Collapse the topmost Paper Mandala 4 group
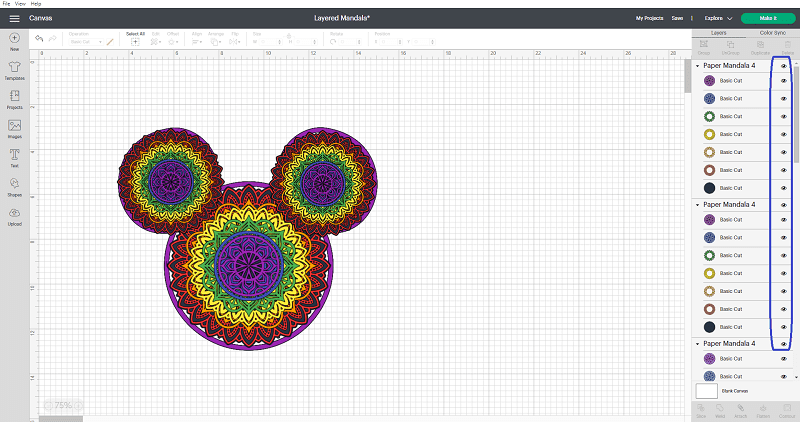This screenshot has height=422, width=800. [697, 66]
